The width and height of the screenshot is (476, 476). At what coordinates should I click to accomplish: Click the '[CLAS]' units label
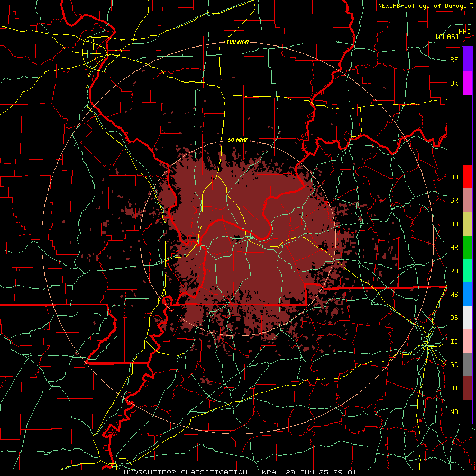(447, 36)
